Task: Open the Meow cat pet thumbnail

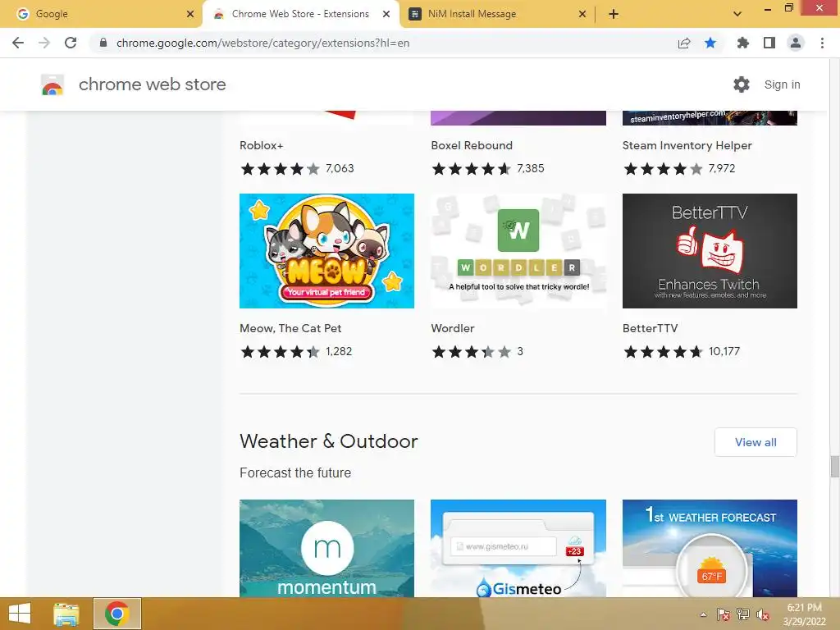Action: click(x=326, y=251)
